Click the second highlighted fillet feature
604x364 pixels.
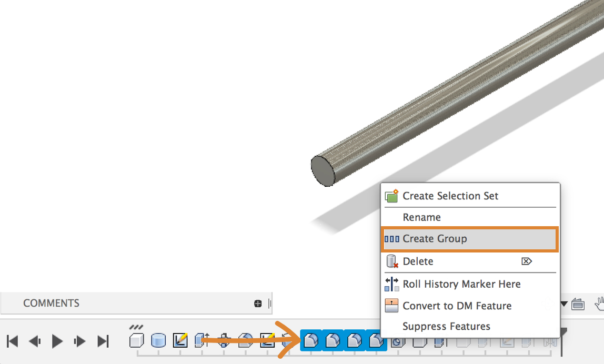333,340
